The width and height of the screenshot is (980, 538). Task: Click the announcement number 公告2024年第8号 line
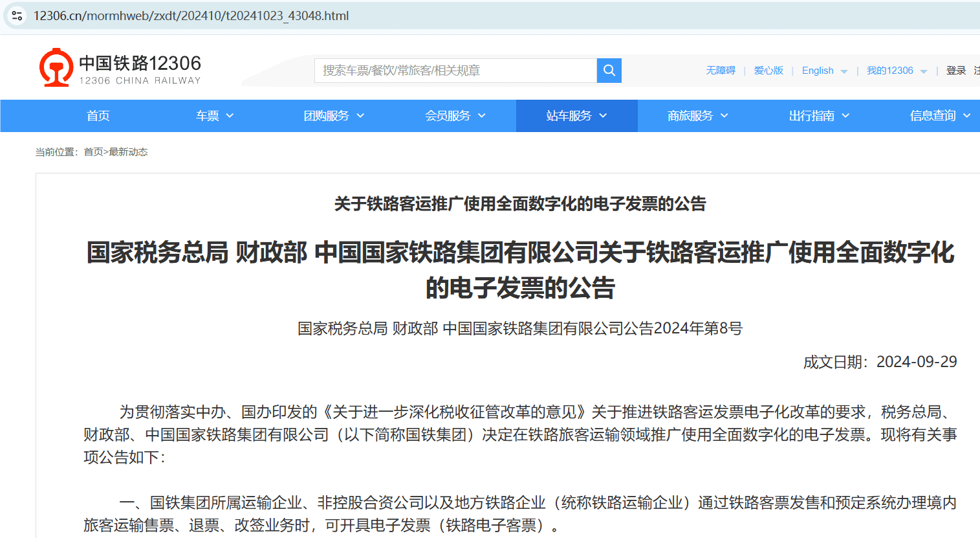520,328
